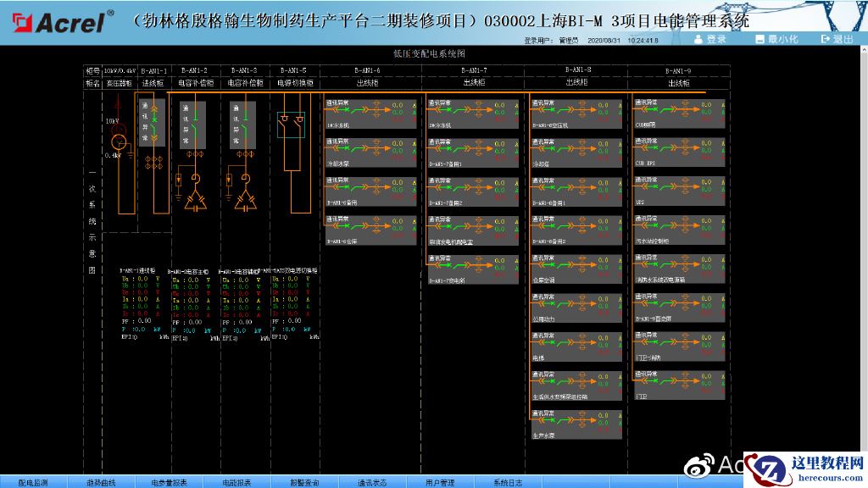Click the login user icon
This screenshot has width=868, height=488.
tap(699, 39)
